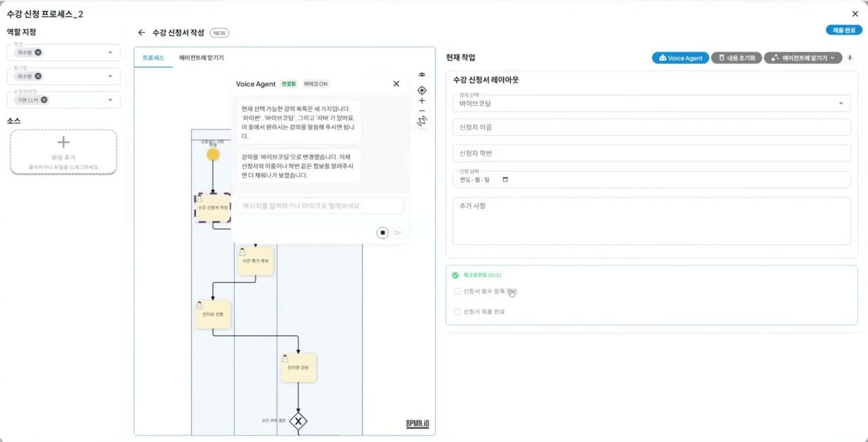Click the participants icon above the zoom controls

click(422, 75)
